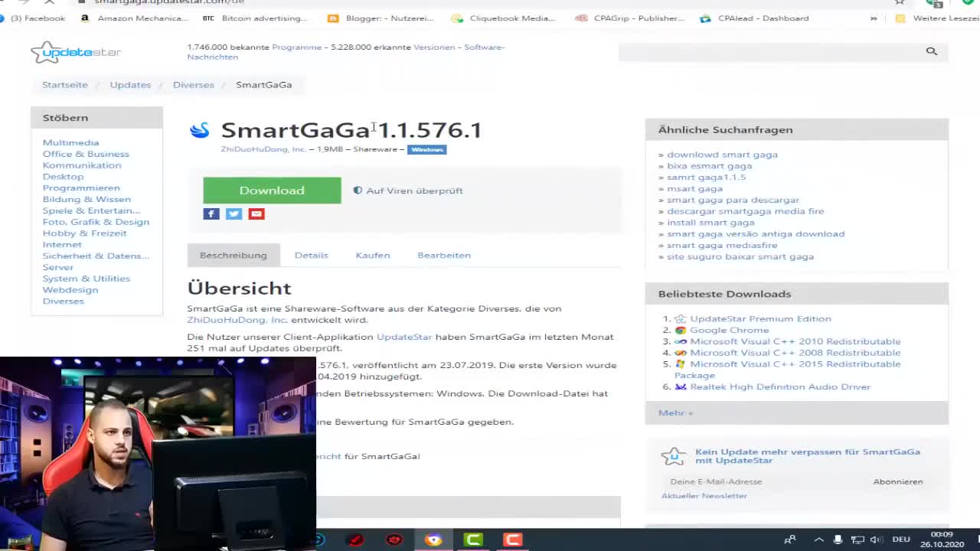Switch to Bearbeiten tab
This screenshot has width=980, height=551.
444,255
